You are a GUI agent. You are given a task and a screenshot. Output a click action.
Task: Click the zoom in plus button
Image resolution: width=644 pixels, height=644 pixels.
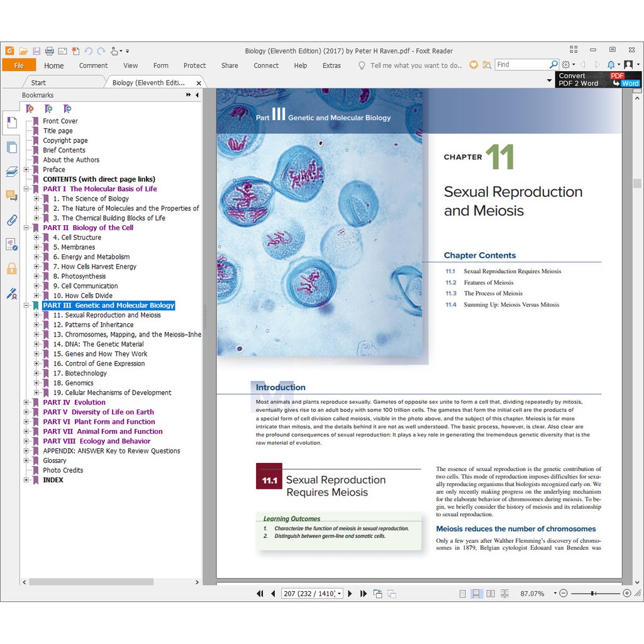[627, 593]
